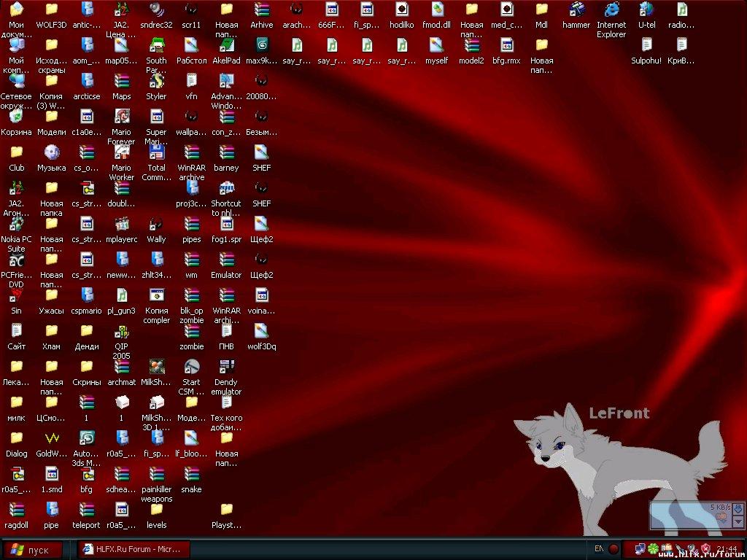Select the pl_gun3 audio file

pyautogui.click(x=122, y=295)
